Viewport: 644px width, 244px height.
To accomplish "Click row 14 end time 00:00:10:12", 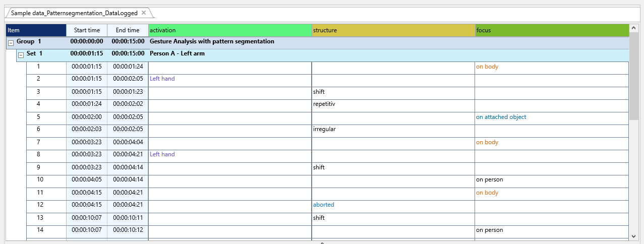I will (128, 230).
